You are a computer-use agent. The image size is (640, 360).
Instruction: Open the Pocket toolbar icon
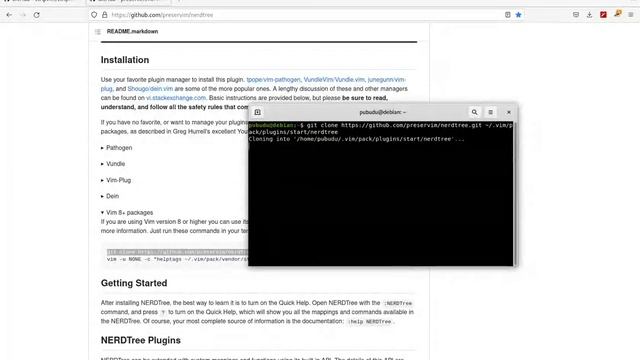pyautogui.click(x=576, y=15)
